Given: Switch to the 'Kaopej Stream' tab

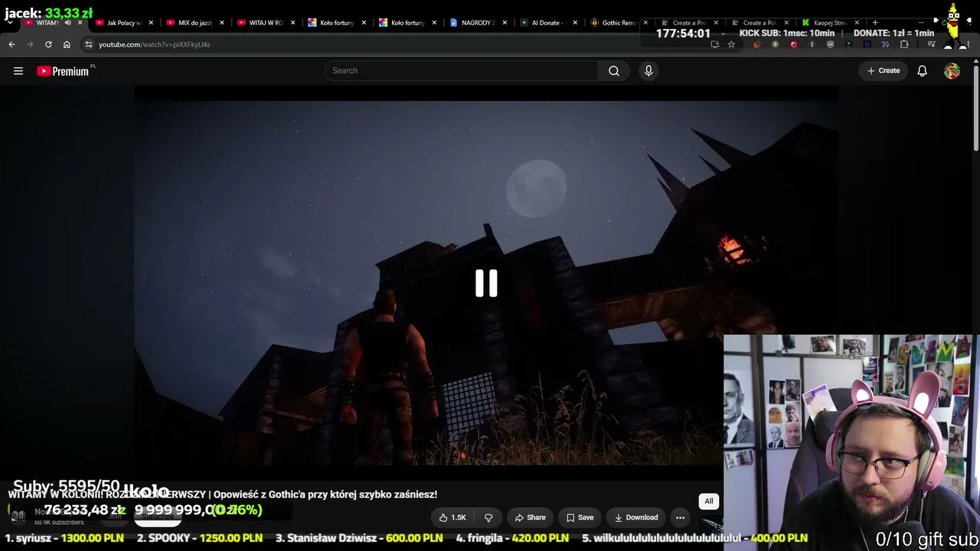Looking at the screenshot, I should tap(830, 23).
